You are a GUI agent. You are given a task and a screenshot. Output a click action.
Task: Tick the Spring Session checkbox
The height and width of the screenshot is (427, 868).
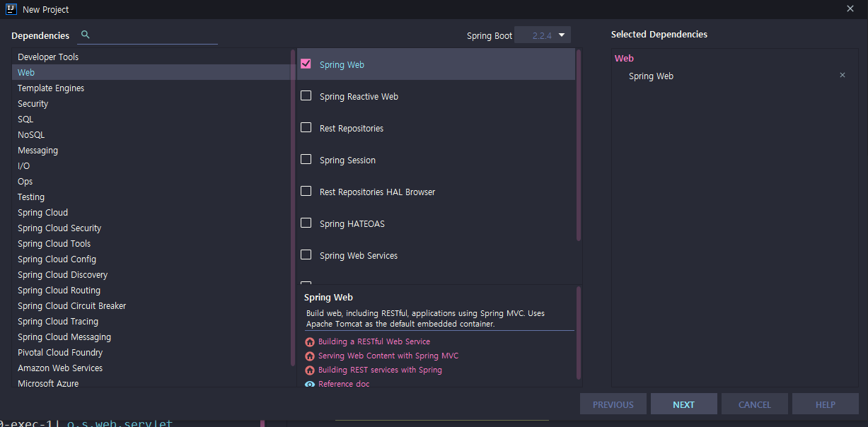[x=306, y=159]
